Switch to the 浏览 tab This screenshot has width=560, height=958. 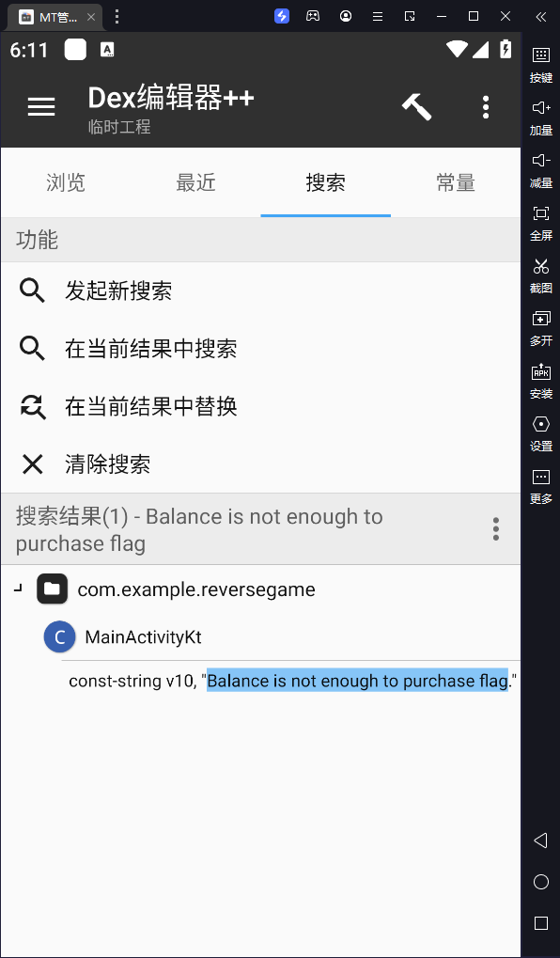tap(66, 182)
